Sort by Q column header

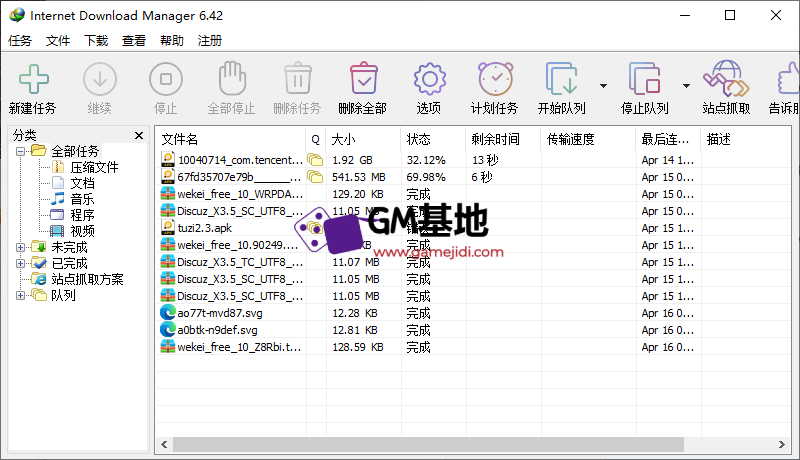[316, 139]
